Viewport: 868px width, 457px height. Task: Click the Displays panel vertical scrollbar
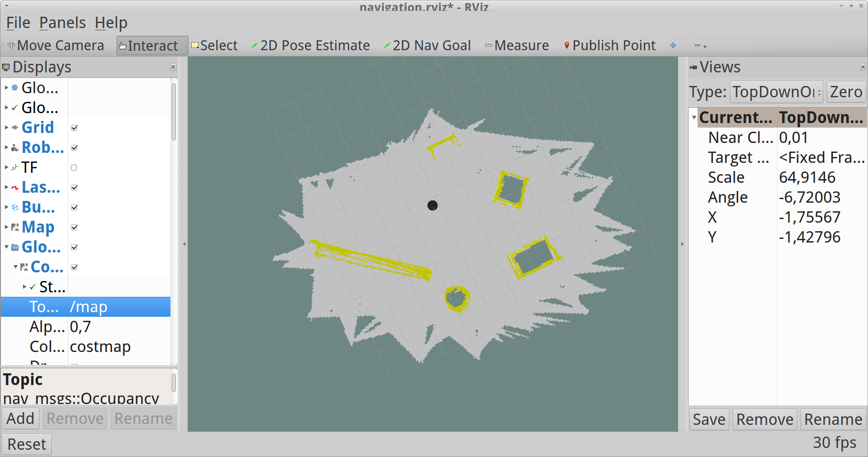174,111
